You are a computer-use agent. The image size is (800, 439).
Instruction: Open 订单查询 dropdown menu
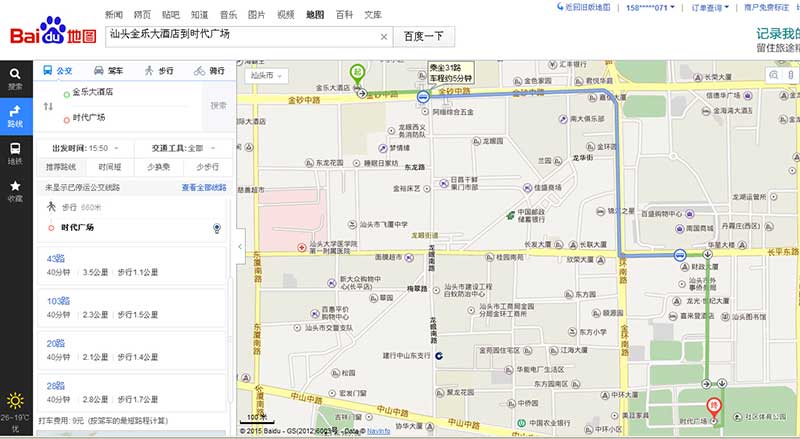710,8
